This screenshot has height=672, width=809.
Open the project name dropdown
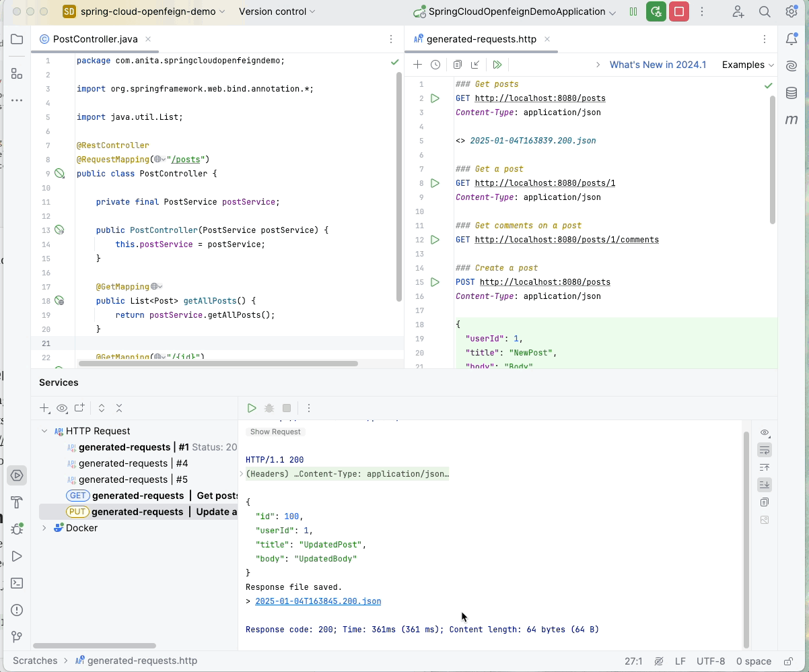click(x=153, y=11)
